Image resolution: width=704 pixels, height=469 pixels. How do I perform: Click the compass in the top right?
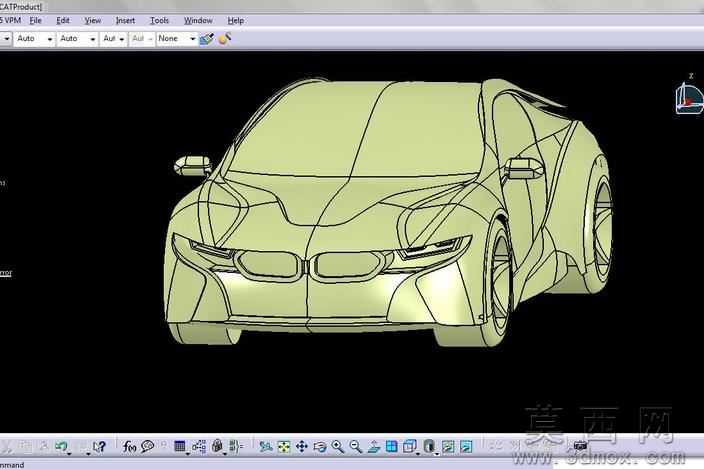coord(689,96)
